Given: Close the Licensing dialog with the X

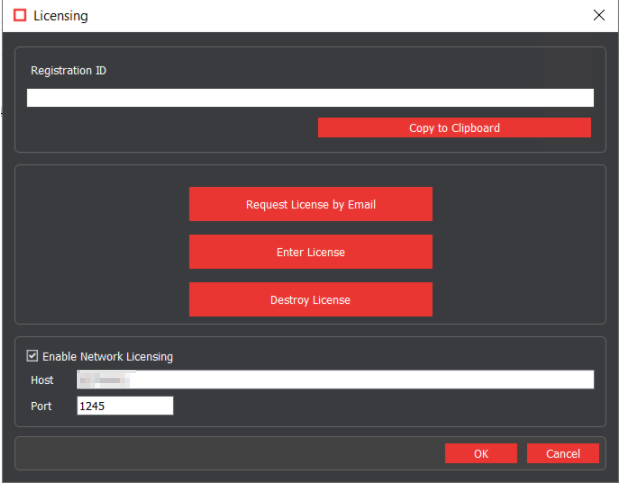Looking at the screenshot, I should (599, 15).
